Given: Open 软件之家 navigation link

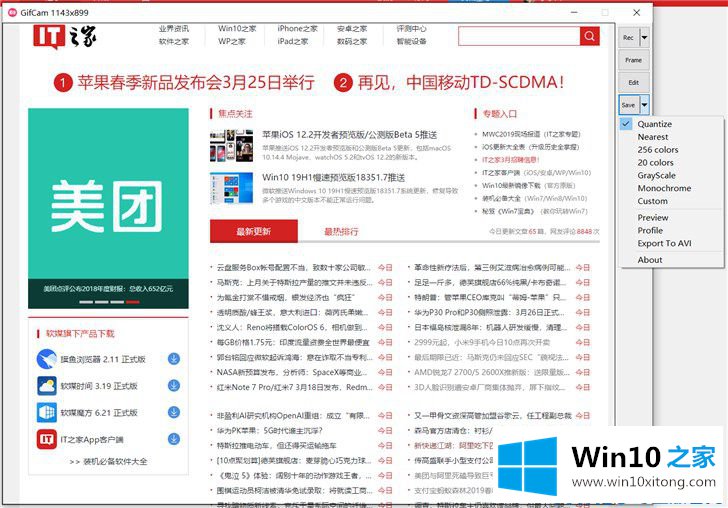Looking at the screenshot, I should 174,41.
